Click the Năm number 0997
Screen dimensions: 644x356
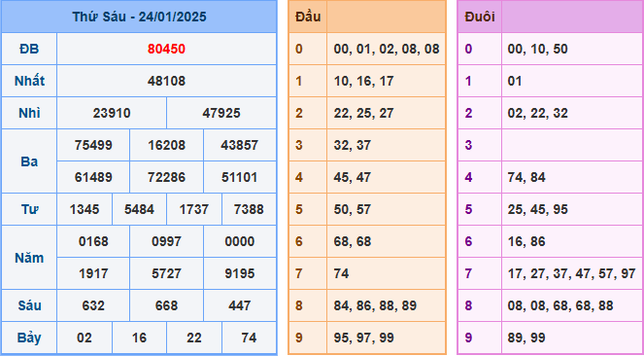[x=166, y=241]
